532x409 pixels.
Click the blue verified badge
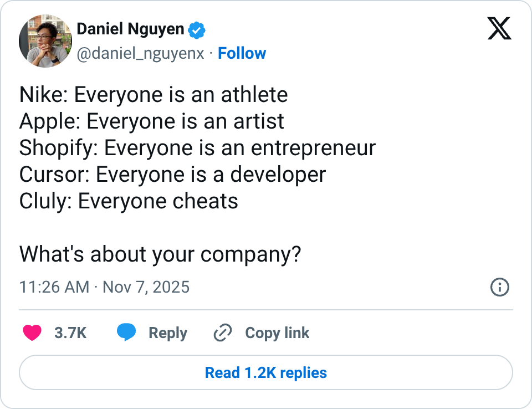point(197,30)
